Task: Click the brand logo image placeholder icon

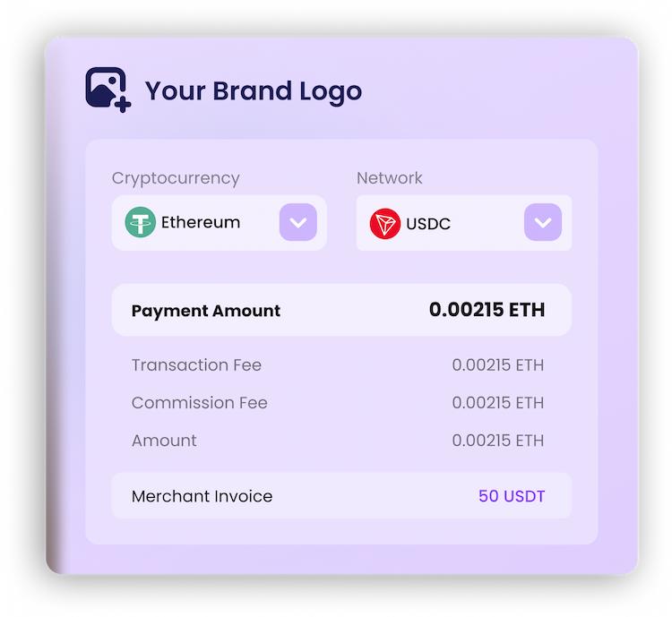Action: click(x=108, y=90)
